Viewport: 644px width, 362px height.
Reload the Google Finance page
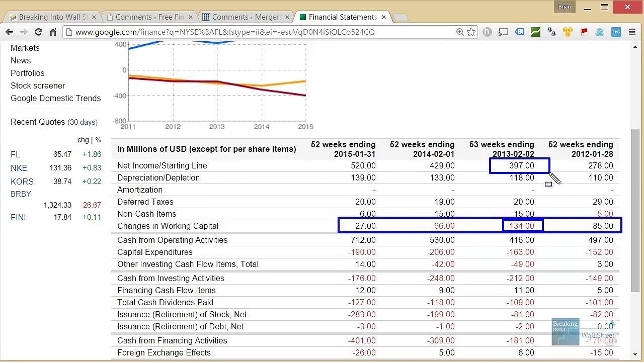[x=38, y=32]
